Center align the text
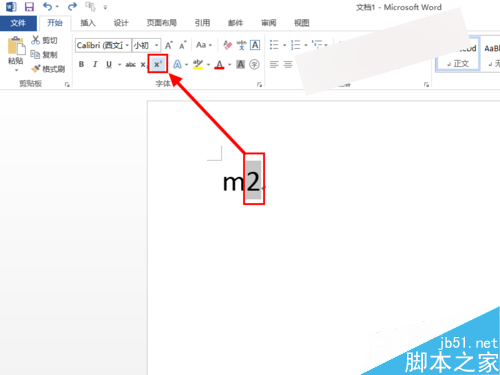The height and width of the screenshot is (375, 500). pyautogui.click(x=288, y=64)
